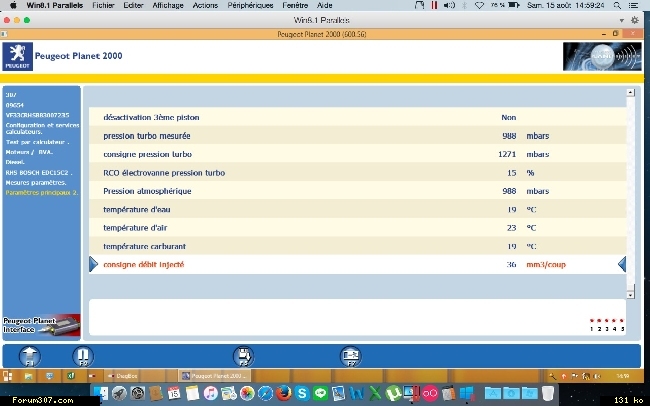This screenshot has height=406, width=650.
Task: Select the 'désactivation 3ème piston' row
Action: 357,117
